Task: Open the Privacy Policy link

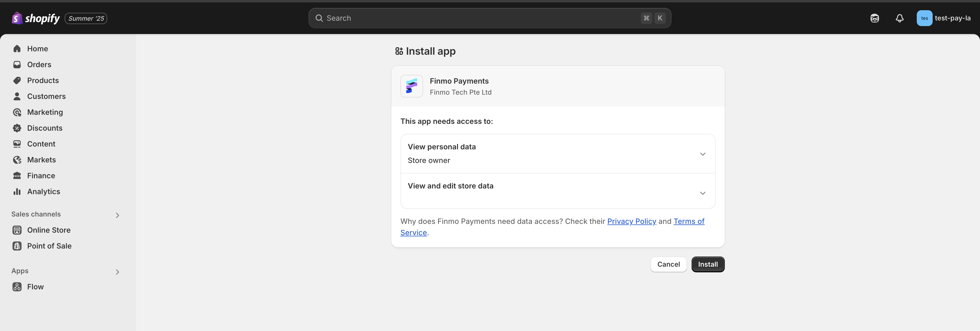Action: coord(631,222)
